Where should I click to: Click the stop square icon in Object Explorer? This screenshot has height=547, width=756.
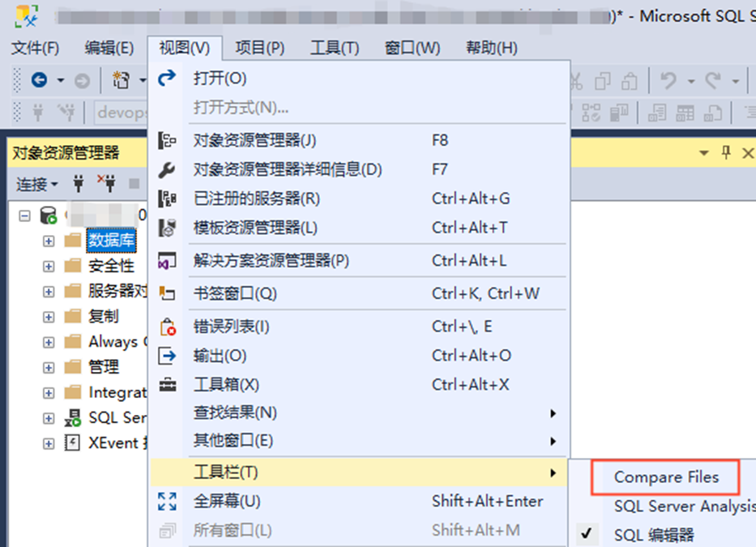(135, 183)
